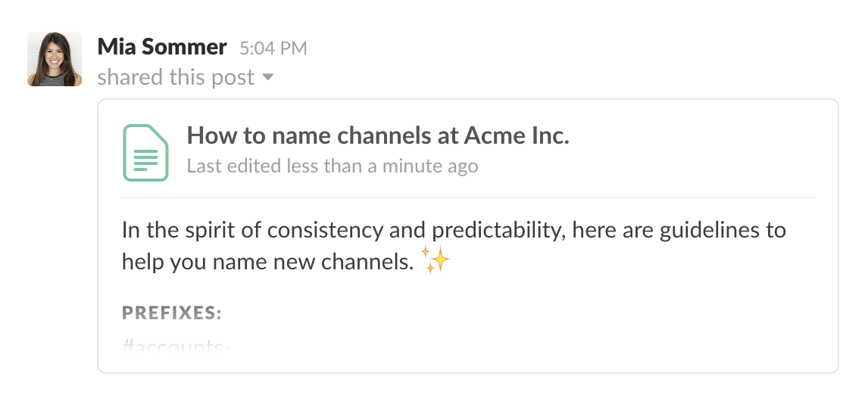Collapse the shared post using the caret

(267, 77)
